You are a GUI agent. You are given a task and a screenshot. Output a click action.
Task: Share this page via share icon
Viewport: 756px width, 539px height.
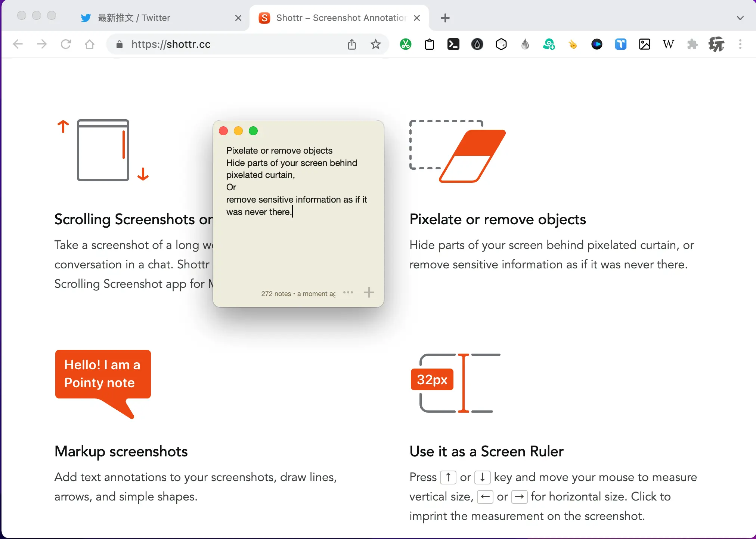352,44
